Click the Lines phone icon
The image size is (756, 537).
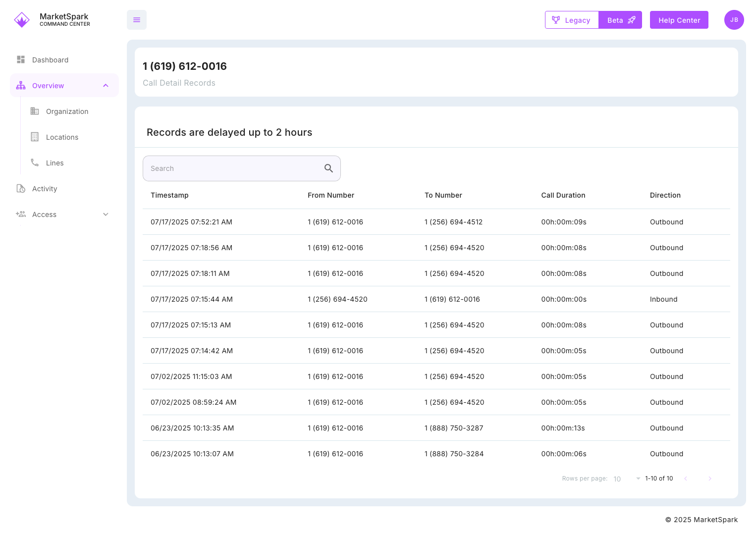pos(35,163)
